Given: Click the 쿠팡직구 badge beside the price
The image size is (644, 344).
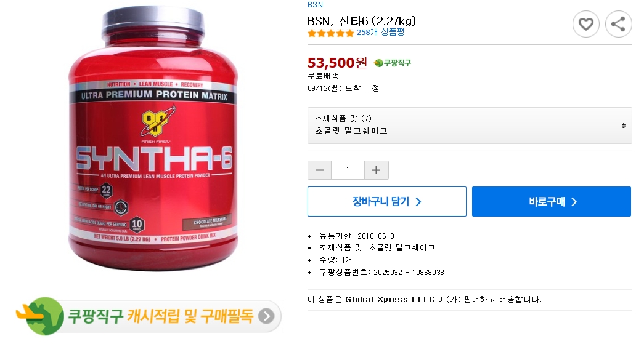Looking at the screenshot, I should 392,63.
